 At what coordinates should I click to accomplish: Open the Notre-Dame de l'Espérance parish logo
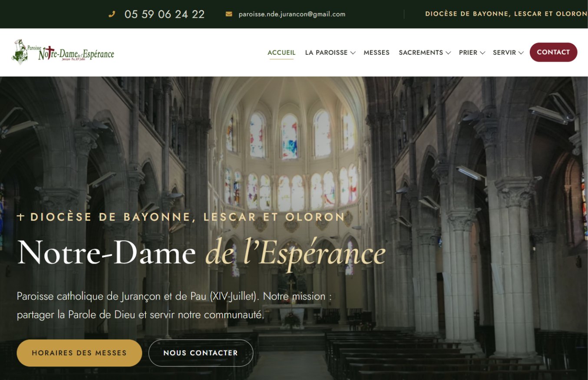click(x=63, y=52)
